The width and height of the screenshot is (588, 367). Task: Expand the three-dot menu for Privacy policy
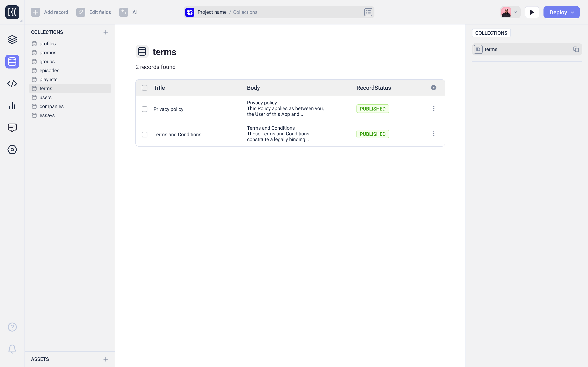point(433,109)
